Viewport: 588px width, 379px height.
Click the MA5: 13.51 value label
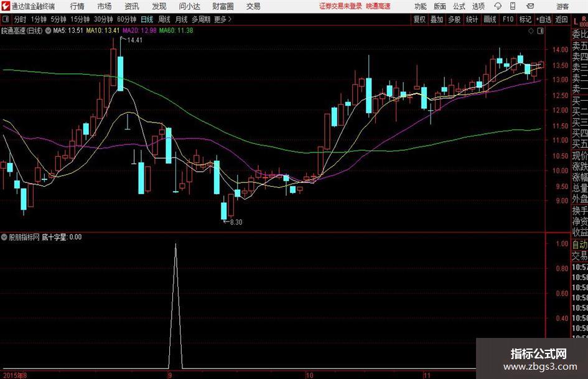(68, 30)
